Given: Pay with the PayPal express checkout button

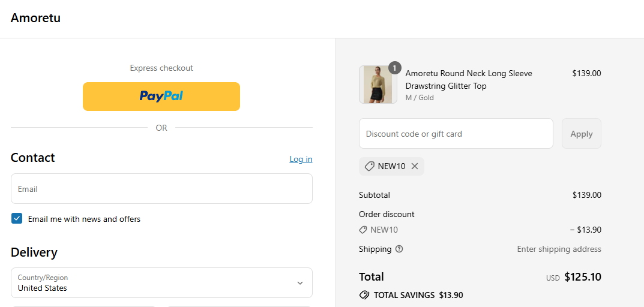Looking at the screenshot, I should coord(161,97).
